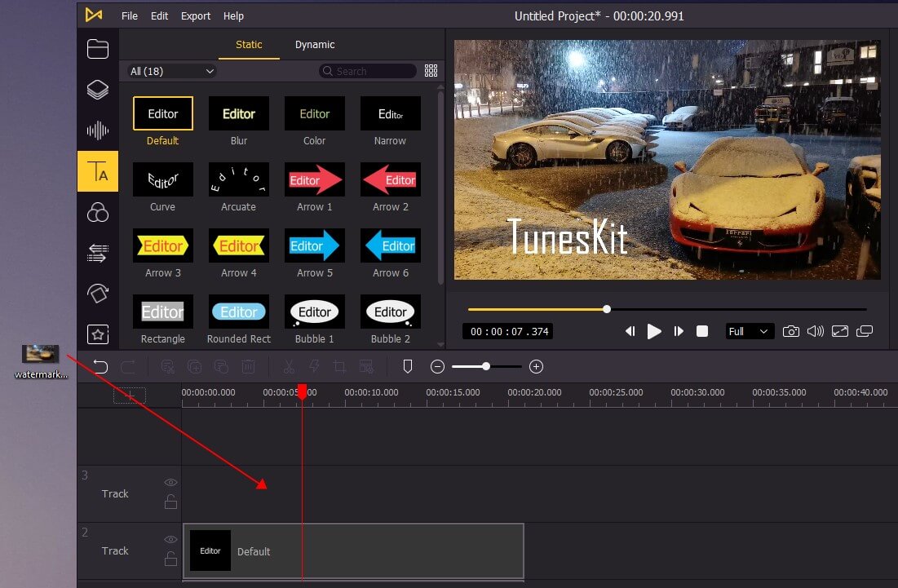Select the Blur text template
Viewport: 898px width, 588px height.
pos(239,122)
